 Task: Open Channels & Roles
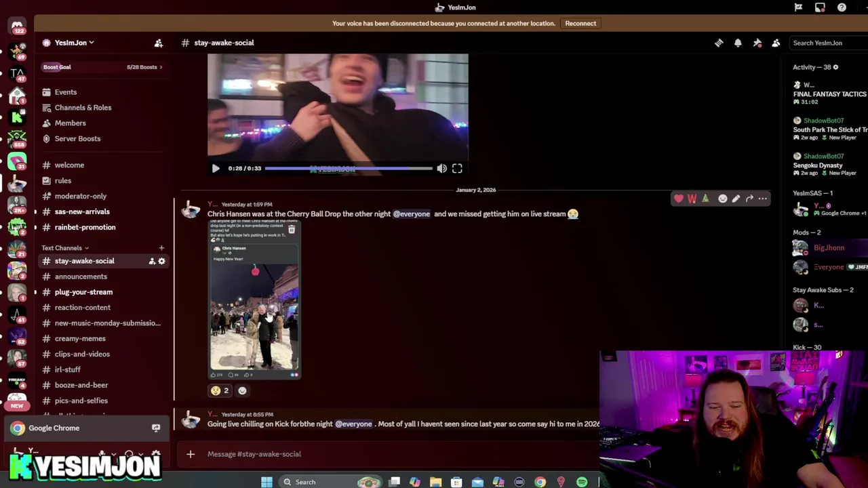click(83, 108)
